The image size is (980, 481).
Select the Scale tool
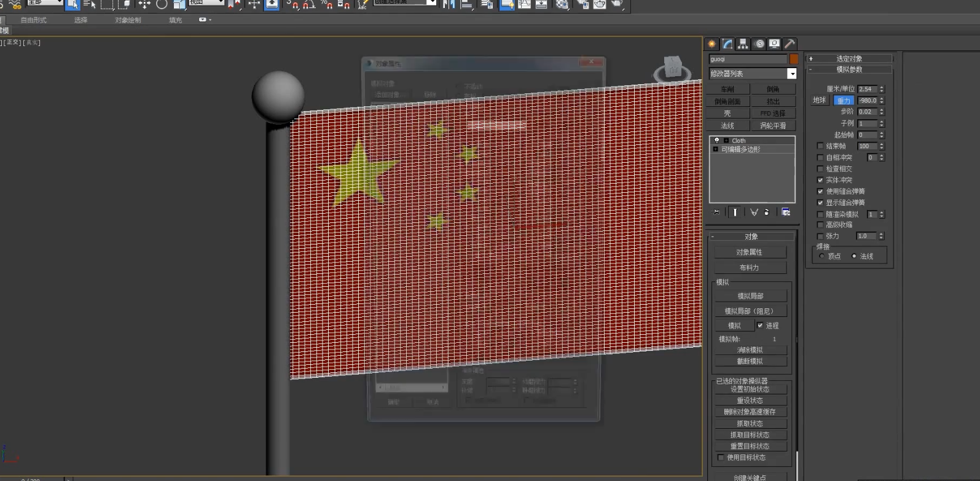point(179,4)
